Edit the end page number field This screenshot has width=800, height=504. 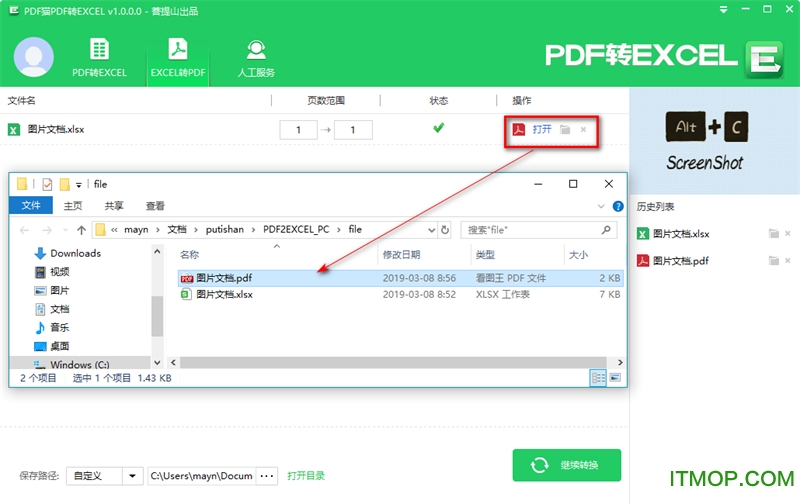pos(353,130)
